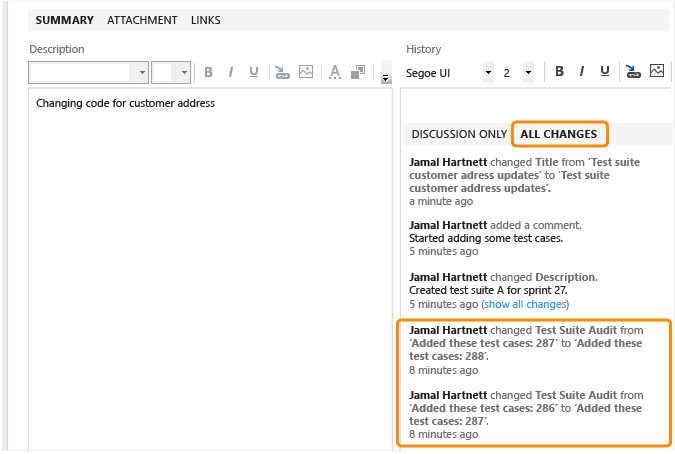Click the 'a minute ago' timestamp

point(441,201)
